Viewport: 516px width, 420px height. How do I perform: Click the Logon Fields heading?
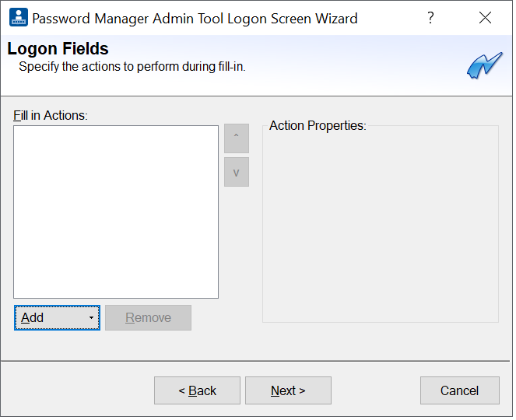tap(58, 50)
